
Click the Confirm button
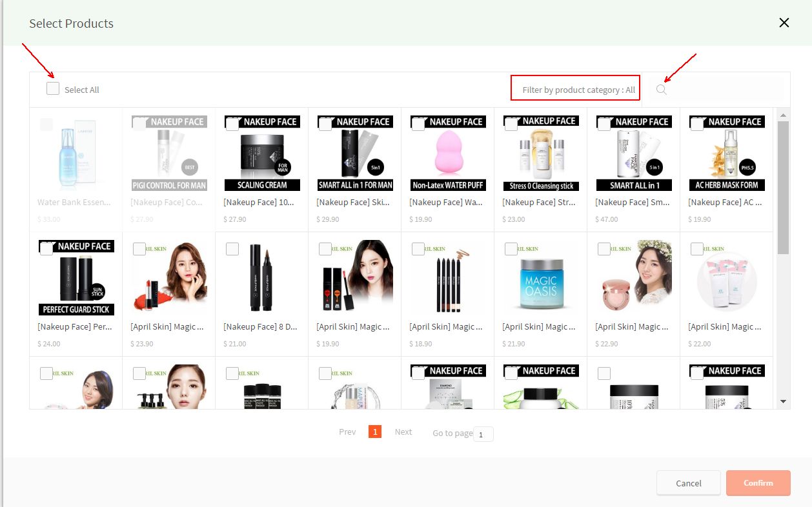tap(758, 483)
